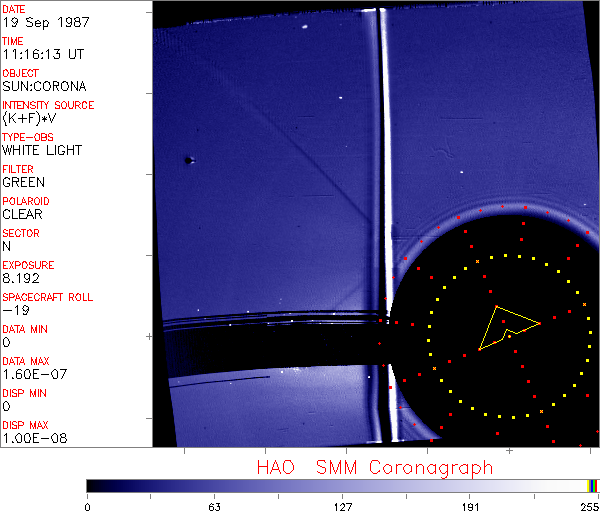The image size is (600, 512).
Task: Click the "CLEAR" polaroid value
Action: point(22,214)
